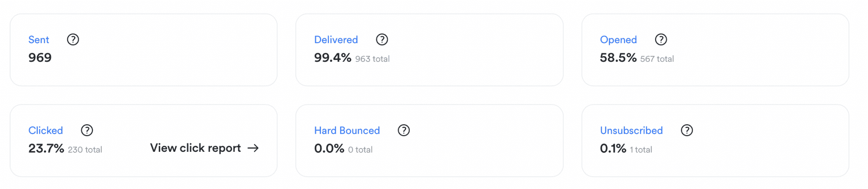Viewport: 868px width, 189px height.
Task: Click View click report
Action: (195, 148)
